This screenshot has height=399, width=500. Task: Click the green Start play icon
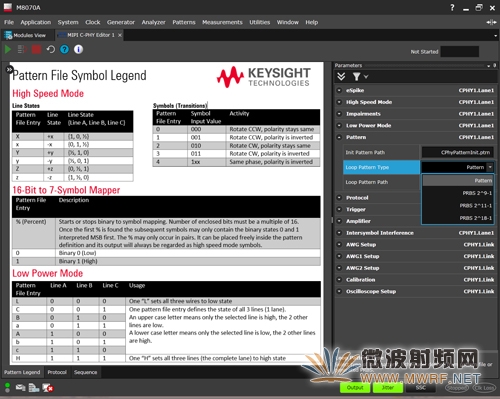tap(8, 50)
